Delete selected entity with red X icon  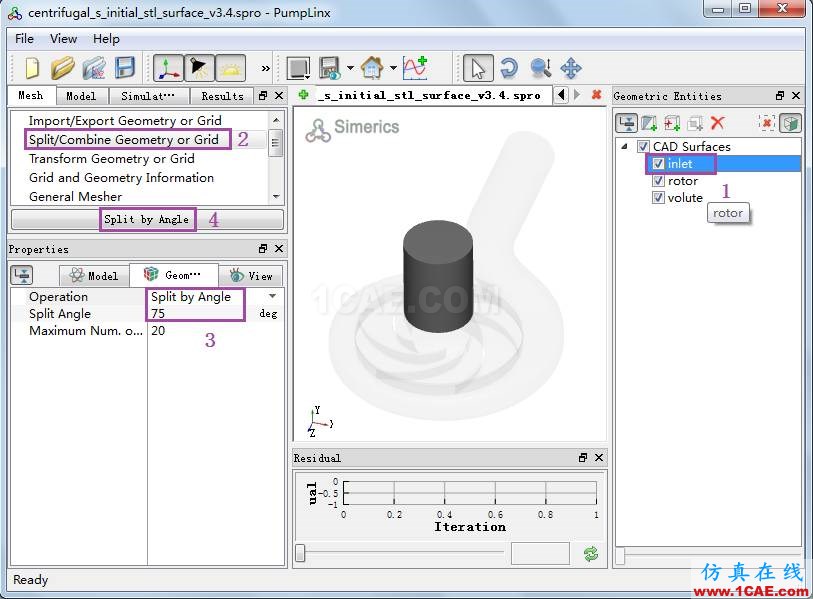[x=718, y=123]
